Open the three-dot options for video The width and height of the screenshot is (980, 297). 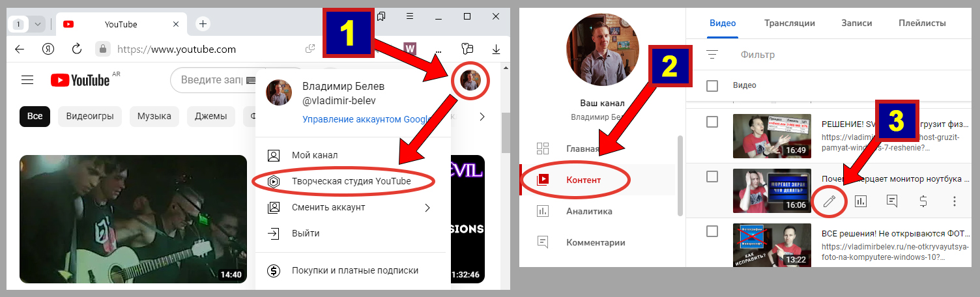point(955,201)
